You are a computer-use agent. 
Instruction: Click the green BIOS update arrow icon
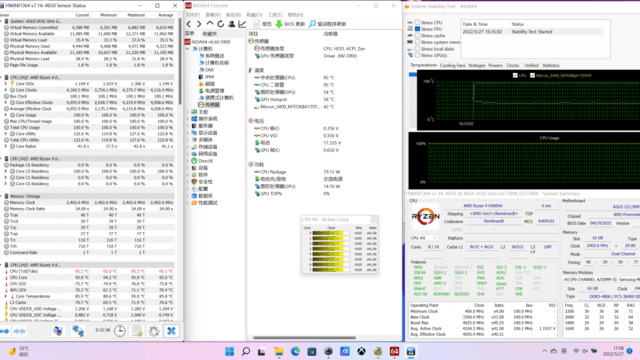279,24
